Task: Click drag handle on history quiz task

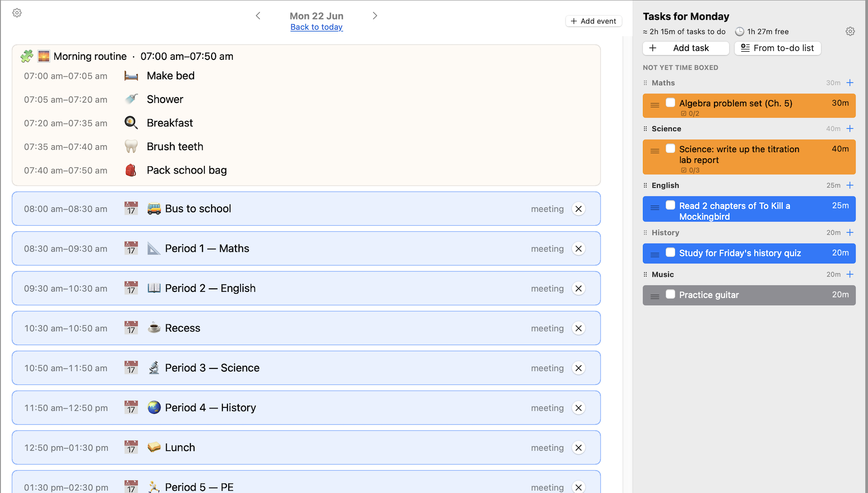Action: [x=655, y=255]
